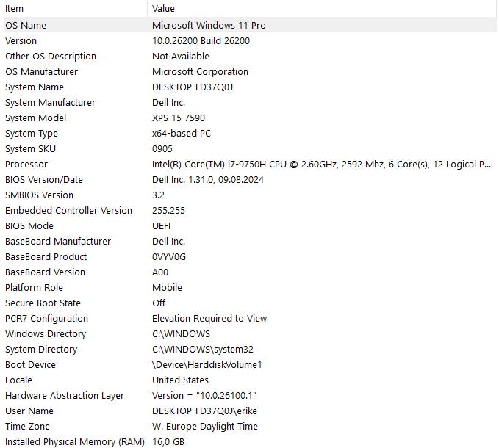Click the Not Available value
Viewport: 499px width, 448px height.
[x=181, y=57]
